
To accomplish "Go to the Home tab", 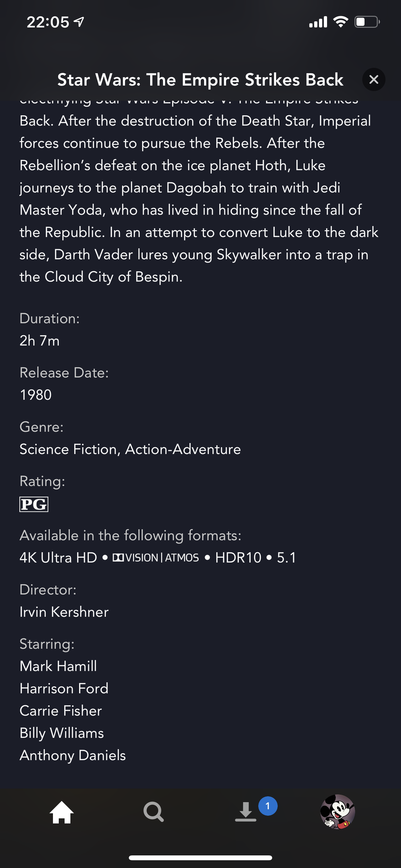I will (x=62, y=812).
